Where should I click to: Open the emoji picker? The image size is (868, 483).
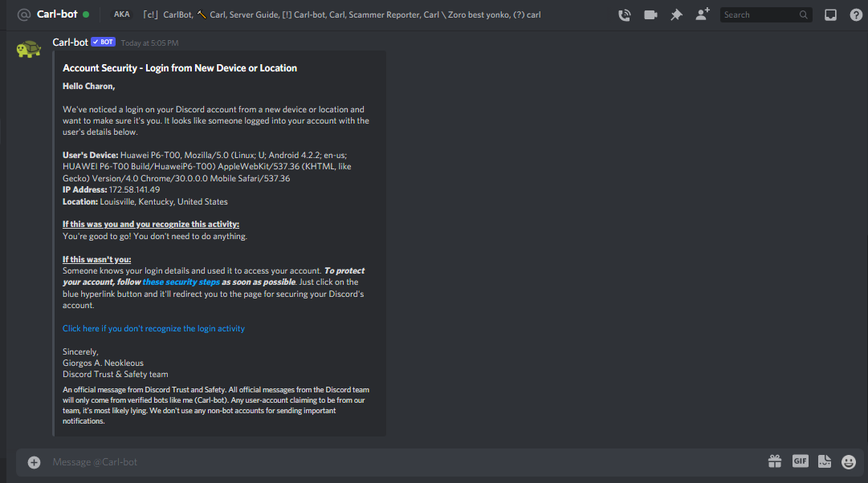coord(849,462)
